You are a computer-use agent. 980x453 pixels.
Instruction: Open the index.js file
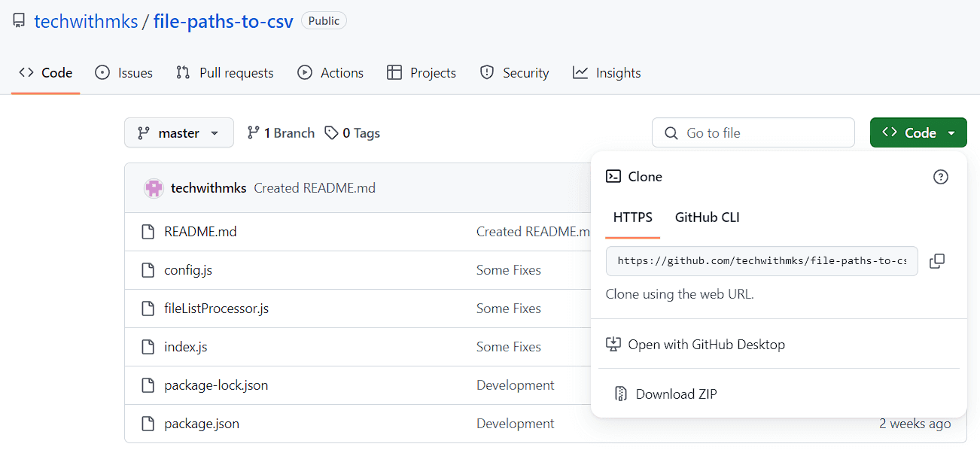point(186,347)
